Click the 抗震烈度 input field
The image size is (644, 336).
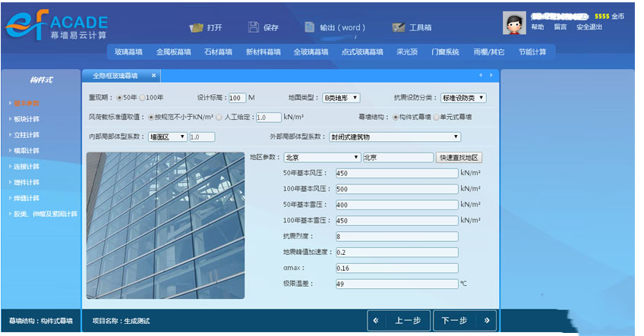396,237
